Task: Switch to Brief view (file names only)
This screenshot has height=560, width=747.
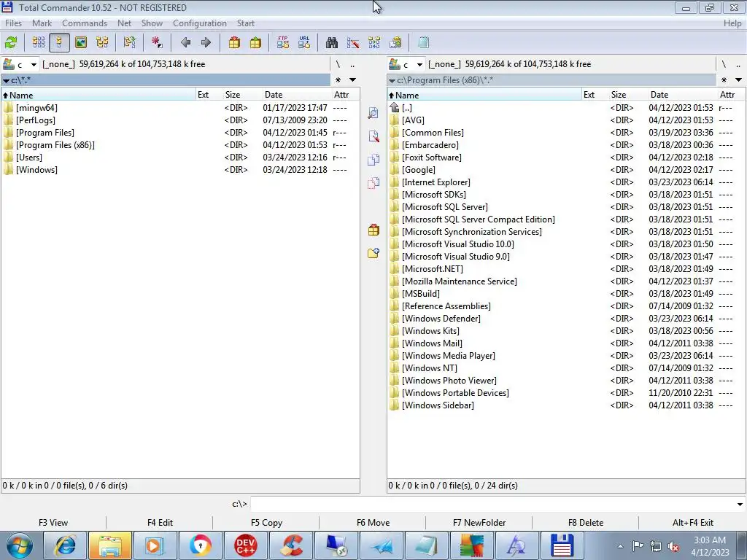Action: tap(39, 42)
